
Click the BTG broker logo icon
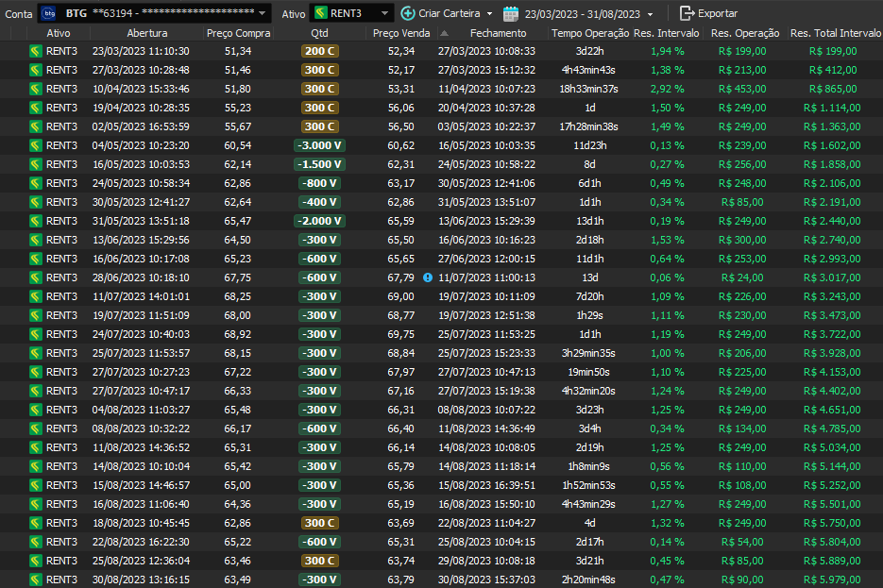tap(49, 13)
